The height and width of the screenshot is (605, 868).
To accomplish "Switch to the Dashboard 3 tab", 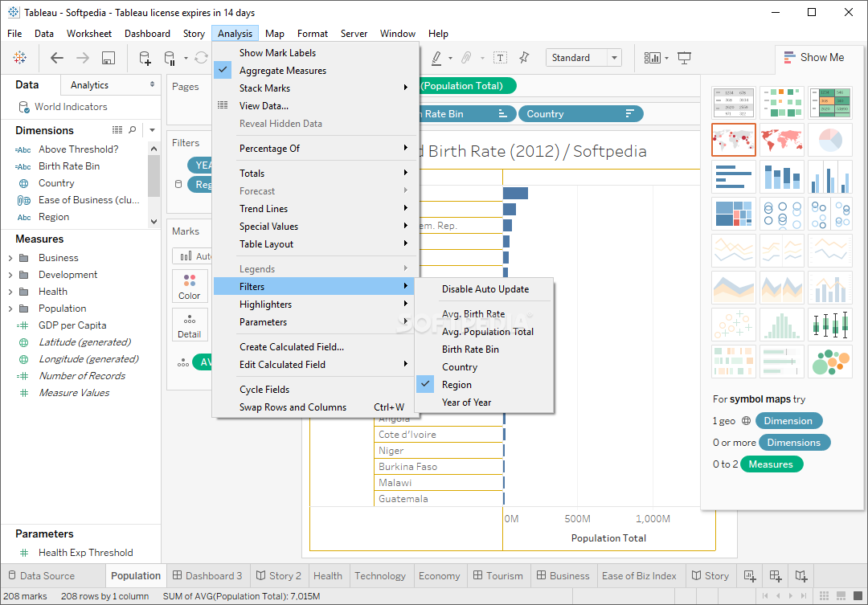I will point(207,575).
